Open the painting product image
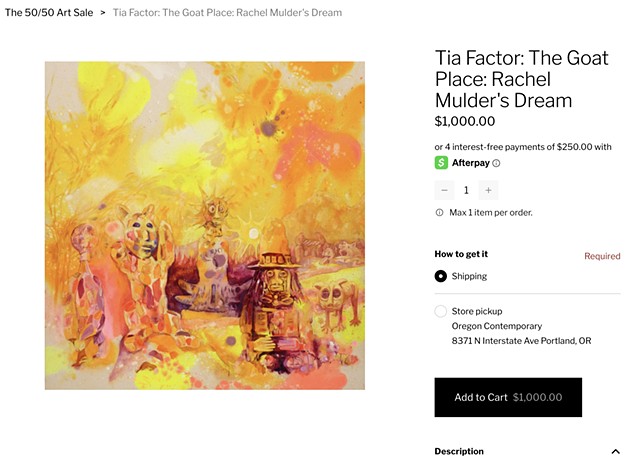Screen dimensions: 640x458 pos(205,226)
